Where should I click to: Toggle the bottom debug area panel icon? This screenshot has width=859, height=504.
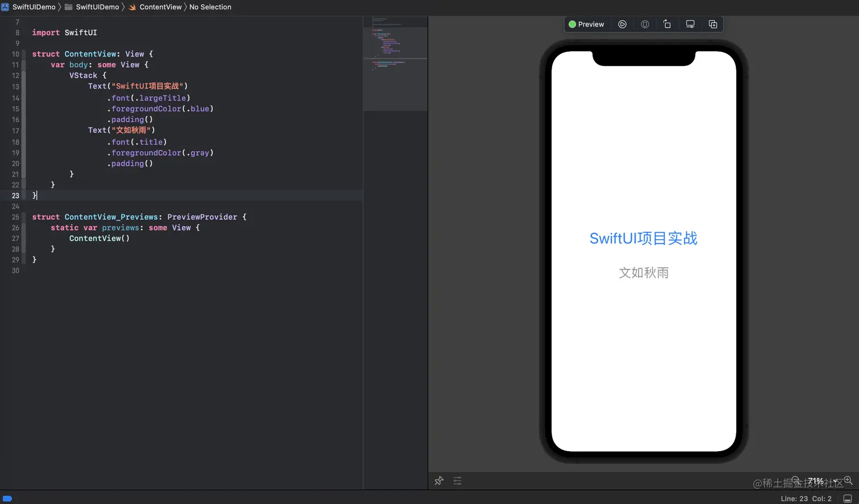(848, 498)
